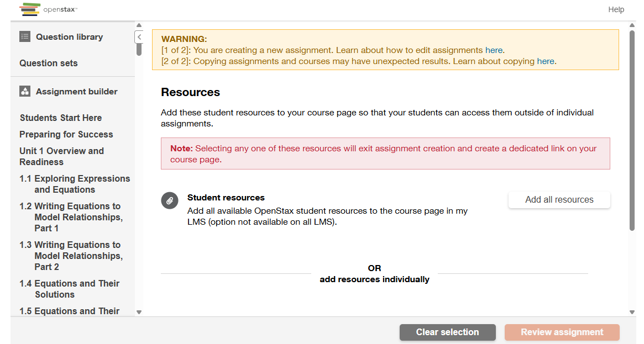
Task: Click the Review assignment button
Action: tap(562, 332)
